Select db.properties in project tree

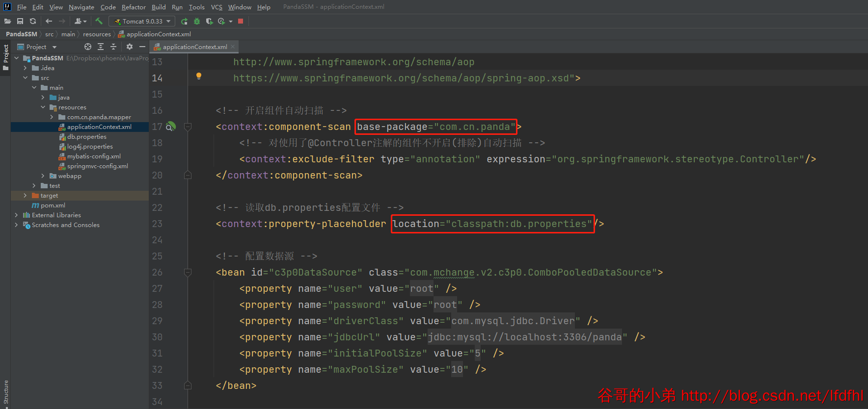(87, 136)
